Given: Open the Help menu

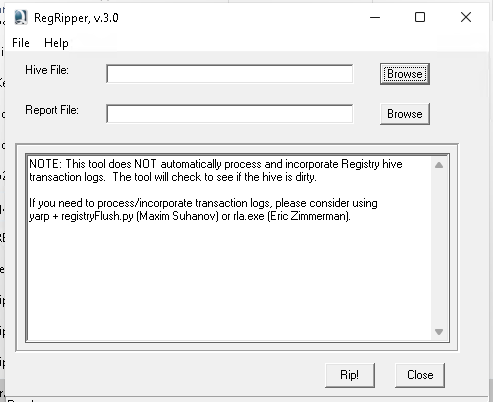Looking at the screenshot, I should click(56, 43).
